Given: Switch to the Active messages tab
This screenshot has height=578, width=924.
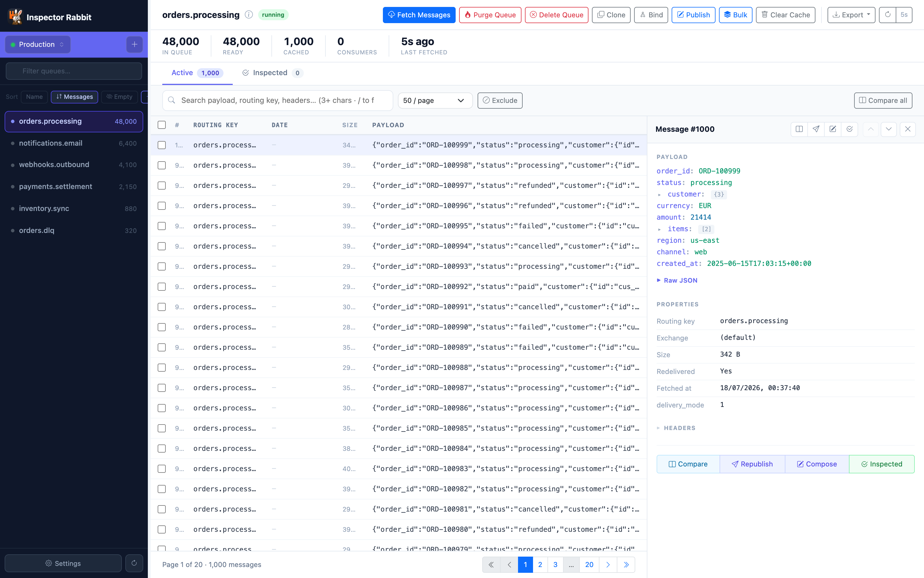Looking at the screenshot, I should tap(197, 73).
